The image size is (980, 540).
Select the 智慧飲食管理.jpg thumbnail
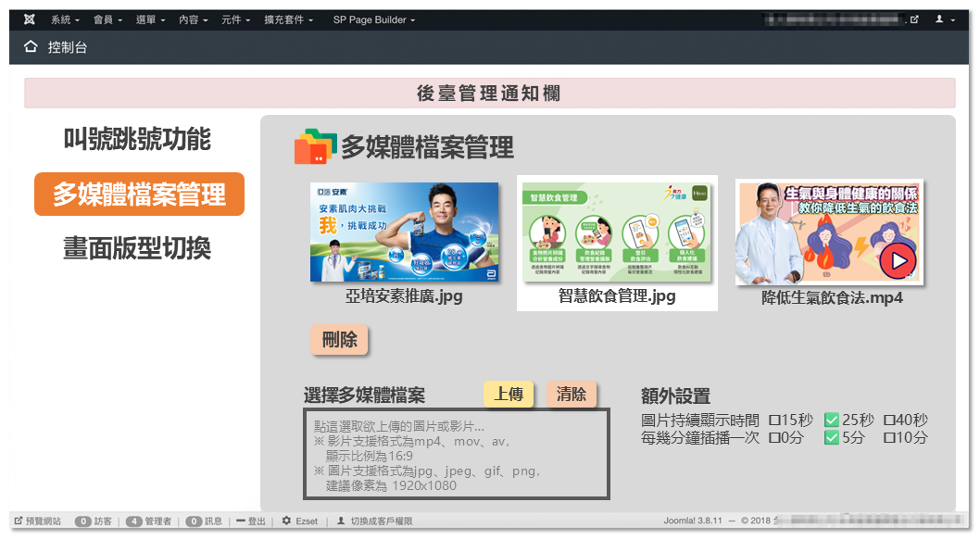coord(617,232)
